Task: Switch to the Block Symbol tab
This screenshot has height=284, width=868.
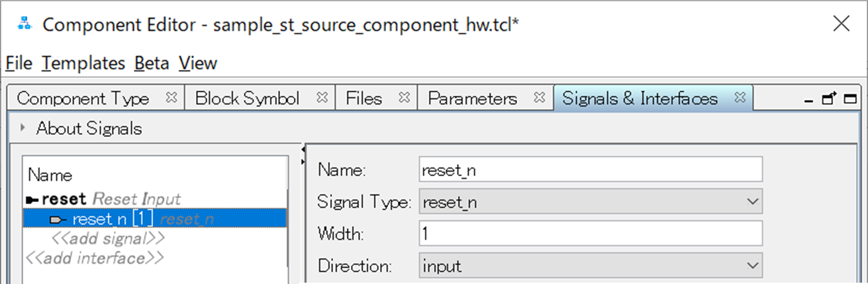Action: click(x=247, y=99)
